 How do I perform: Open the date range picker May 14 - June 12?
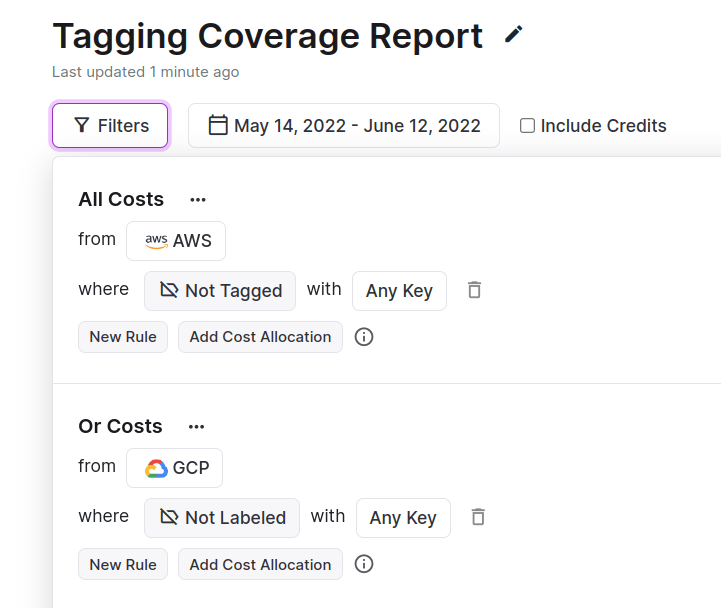[x=344, y=126]
